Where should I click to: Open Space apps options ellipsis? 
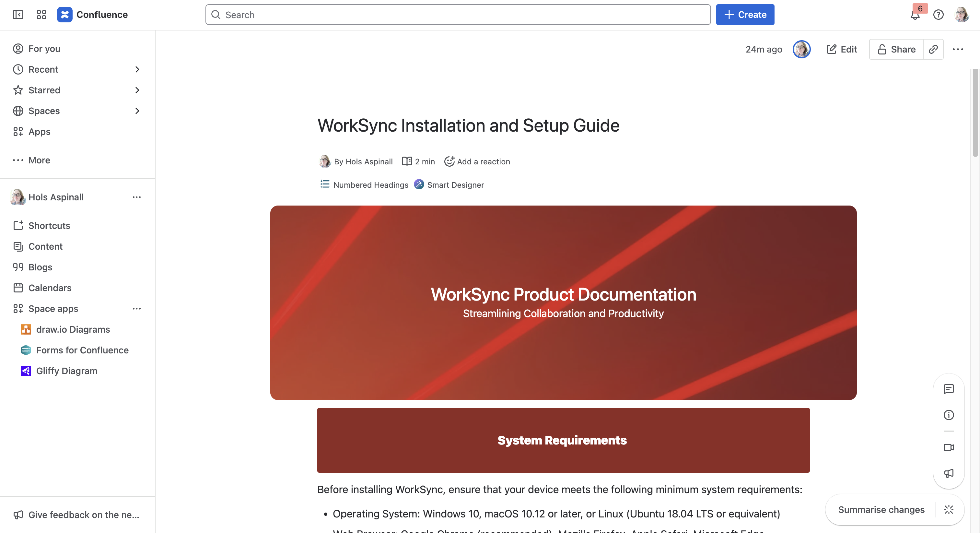[x=136, y=308]
